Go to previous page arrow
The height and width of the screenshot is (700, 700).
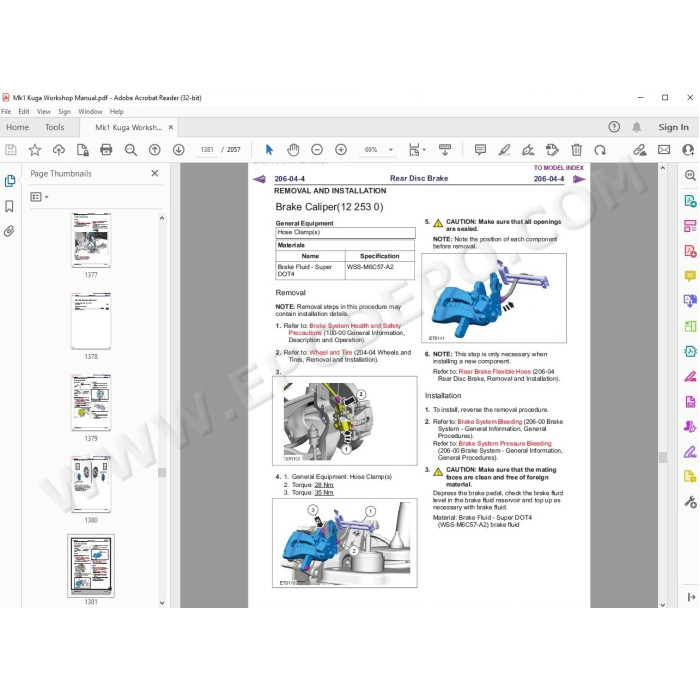click(x=154, y=150)
